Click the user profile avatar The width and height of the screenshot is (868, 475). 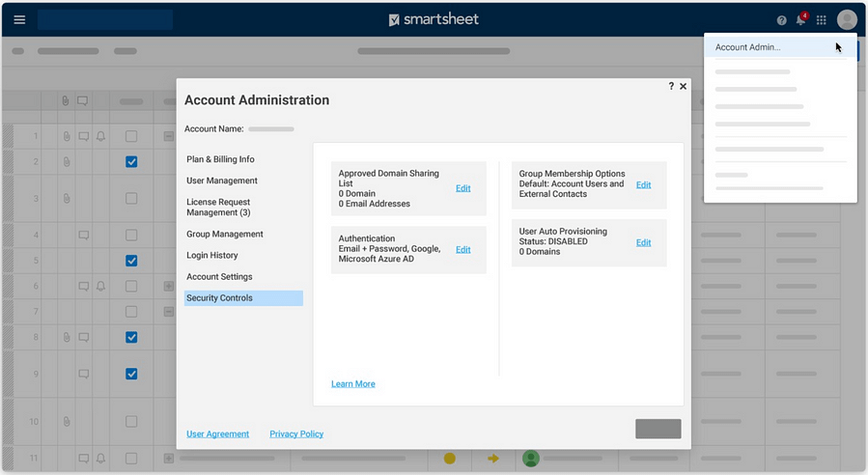tap(847, 19)
